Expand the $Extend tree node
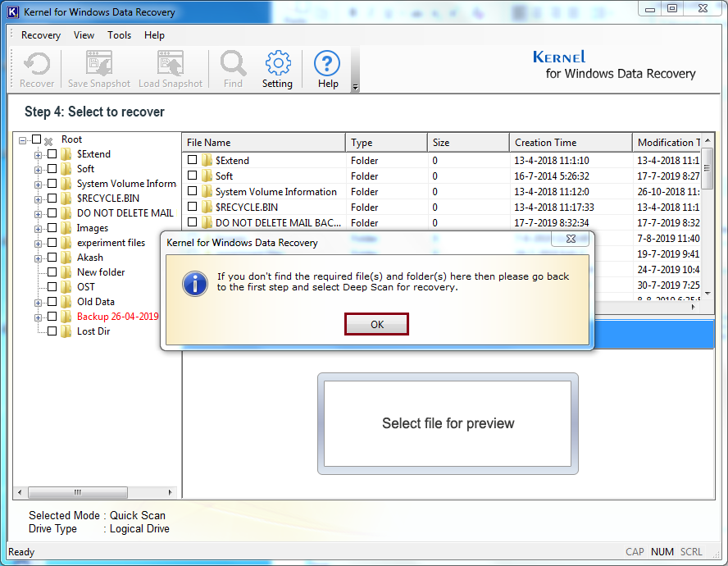The width and height of the screenshot is (728, 566). pyautogui.click(x=38, y=155)
